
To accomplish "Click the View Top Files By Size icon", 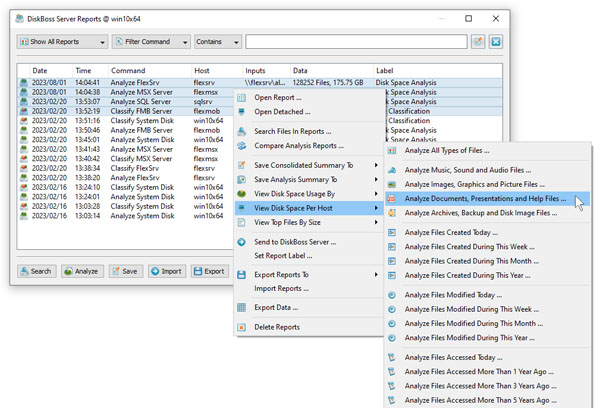I will pos(241,222).
